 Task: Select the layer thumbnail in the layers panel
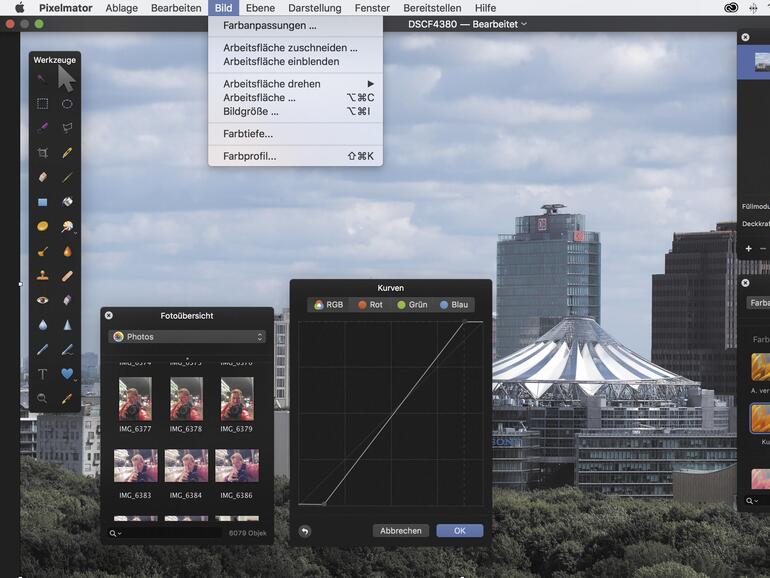762,61
